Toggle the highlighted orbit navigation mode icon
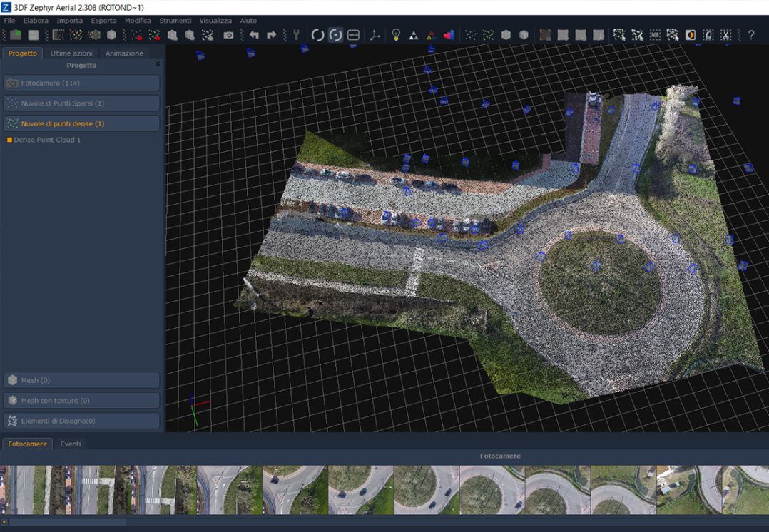The height and width of the screenshot is (532, 769). (335, 35)
